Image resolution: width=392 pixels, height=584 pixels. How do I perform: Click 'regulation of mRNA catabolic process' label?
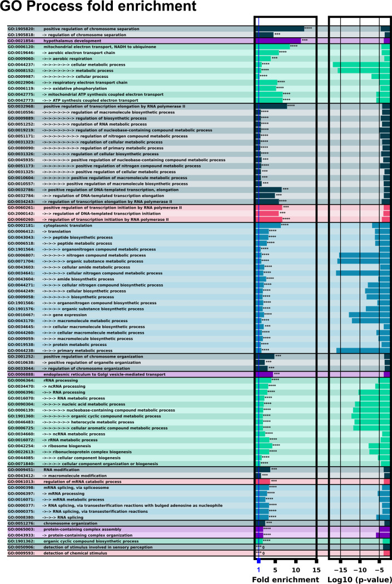82,482
